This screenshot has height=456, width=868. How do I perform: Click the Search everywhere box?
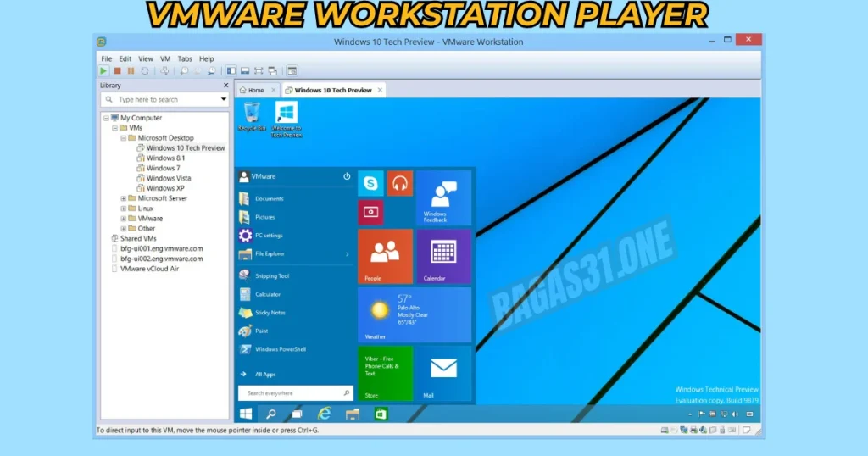295,393
